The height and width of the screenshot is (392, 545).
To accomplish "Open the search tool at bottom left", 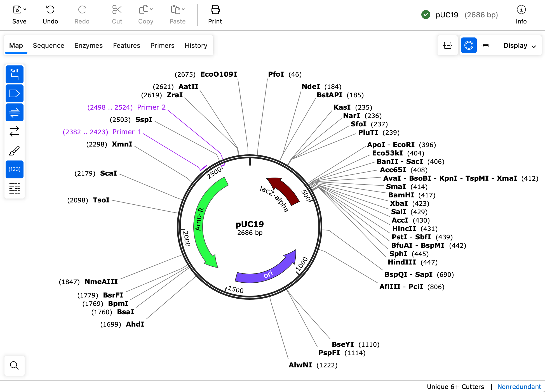I will coord(14,365).
